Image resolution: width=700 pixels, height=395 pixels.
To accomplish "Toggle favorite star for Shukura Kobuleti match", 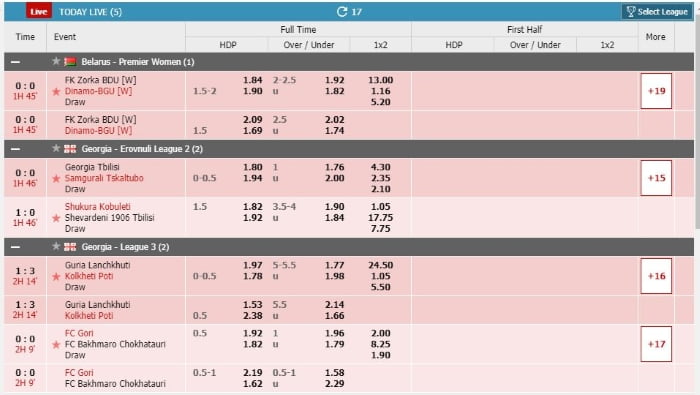I will coord(56,218).
